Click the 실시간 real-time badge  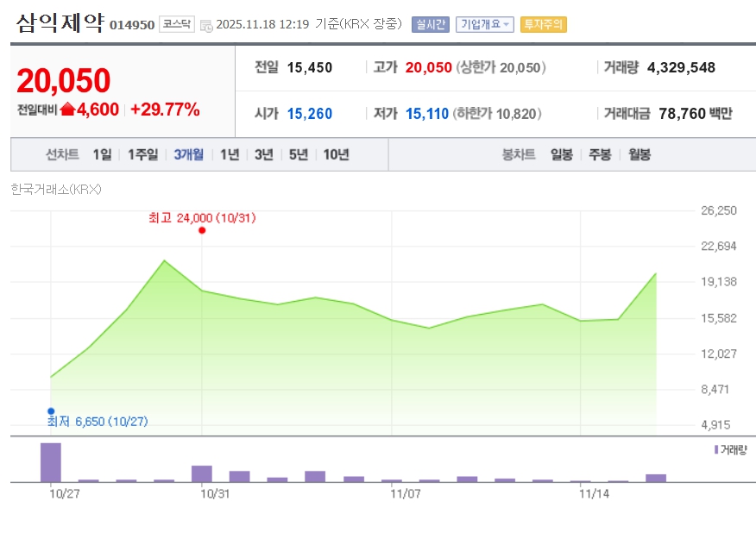pos(430,24)
